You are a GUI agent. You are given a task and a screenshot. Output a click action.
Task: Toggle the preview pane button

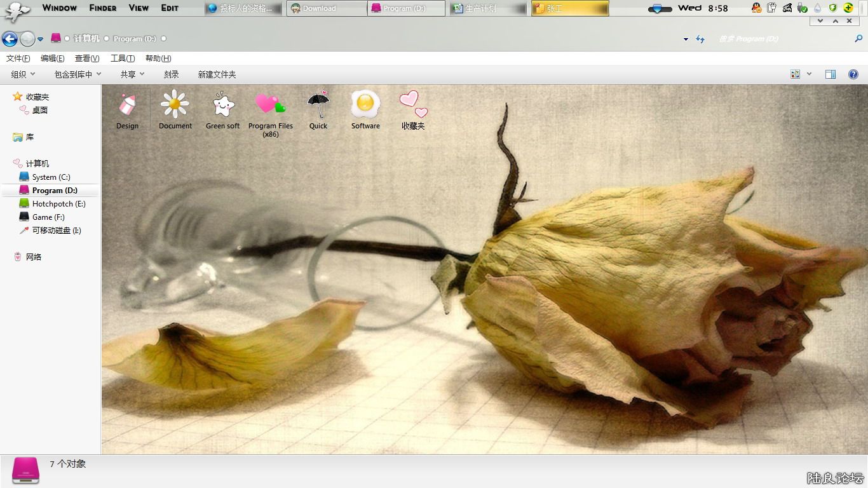click(x=830, y=74)
